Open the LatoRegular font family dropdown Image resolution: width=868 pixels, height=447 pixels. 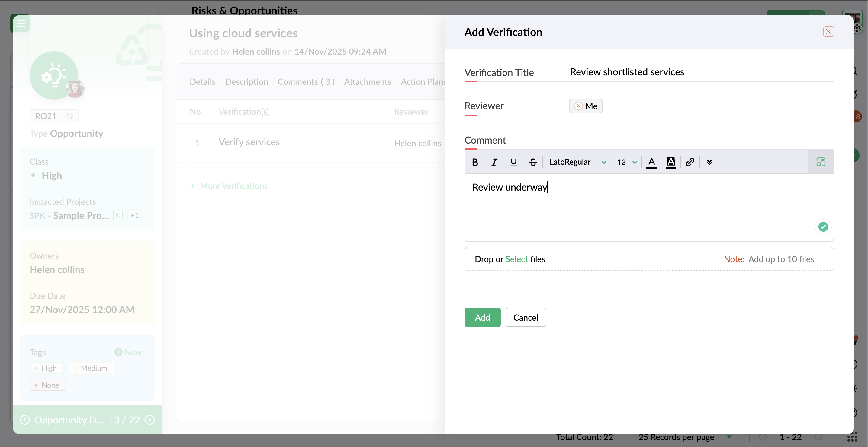point(577,162)
